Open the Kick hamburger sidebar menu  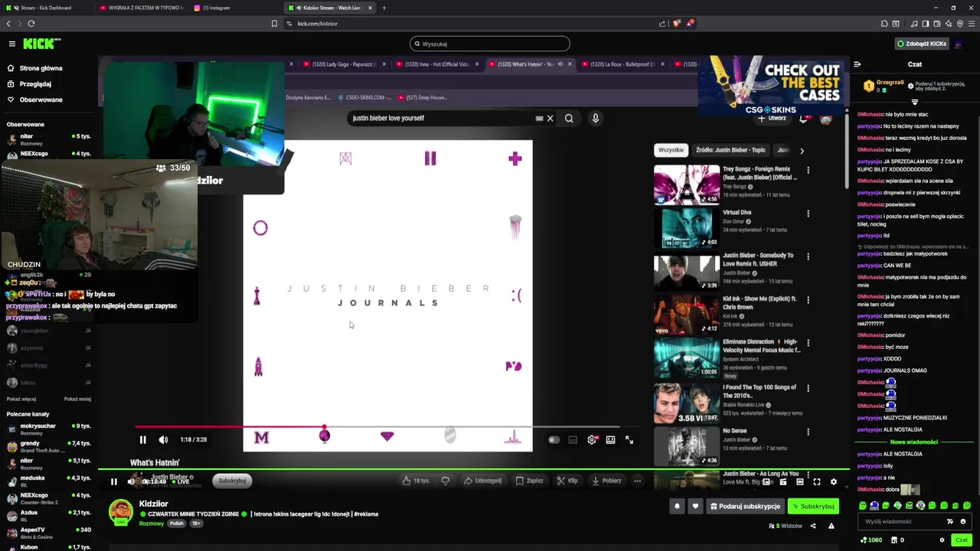coord(12,44)
